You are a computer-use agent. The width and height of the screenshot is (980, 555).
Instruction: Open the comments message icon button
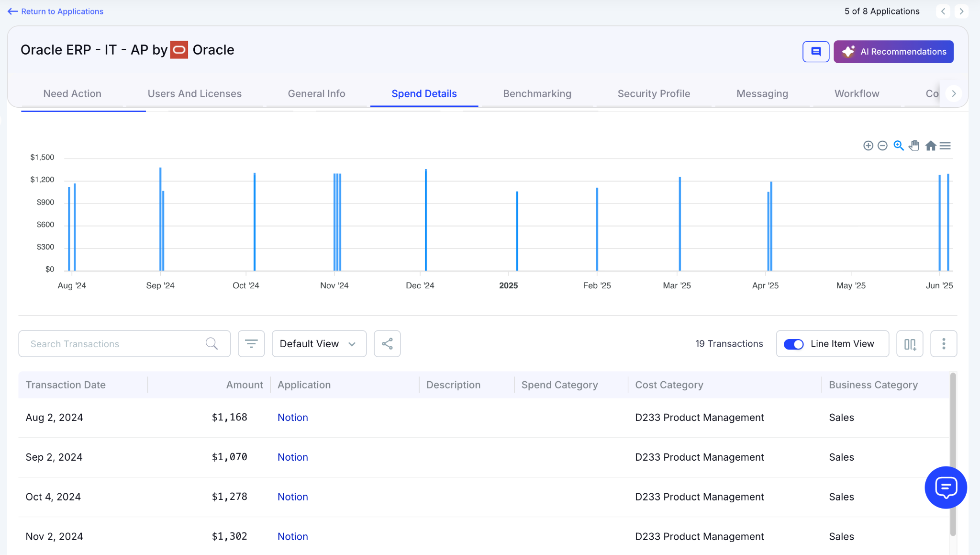pyautogui.click(x=816, y=52)
